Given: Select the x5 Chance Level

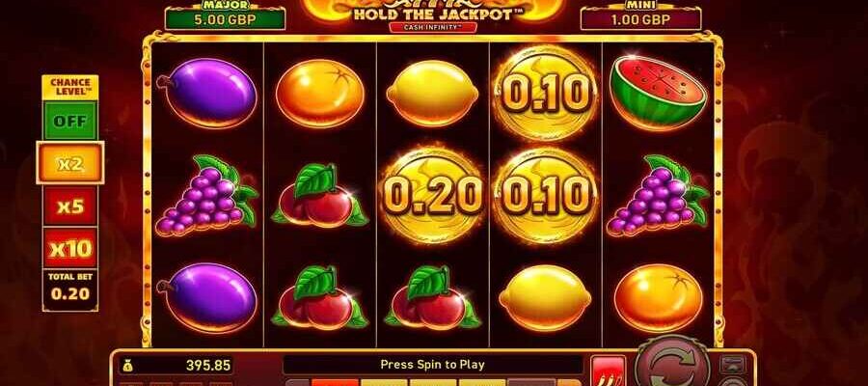Looking at the screenshot, I should 70,206.
